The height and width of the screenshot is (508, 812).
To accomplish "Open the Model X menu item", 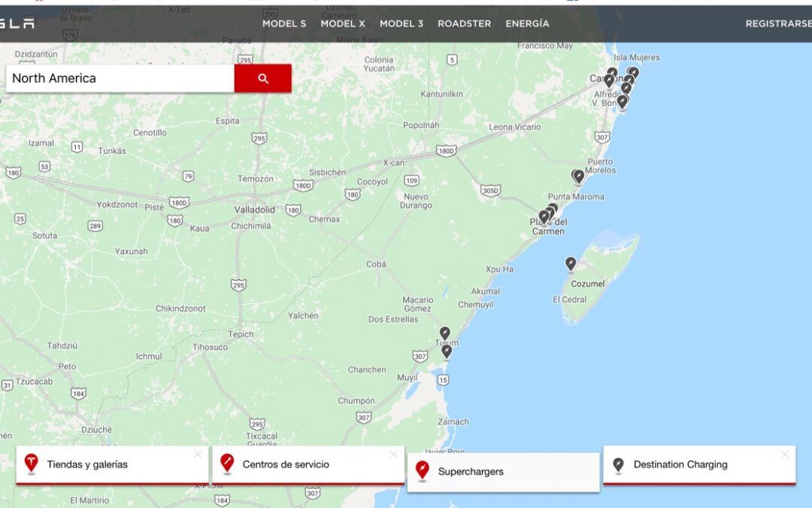I will 343,24.
